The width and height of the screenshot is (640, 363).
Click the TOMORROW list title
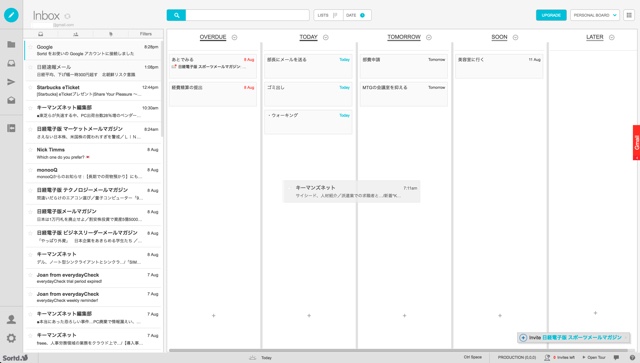(x=404, y=37)
